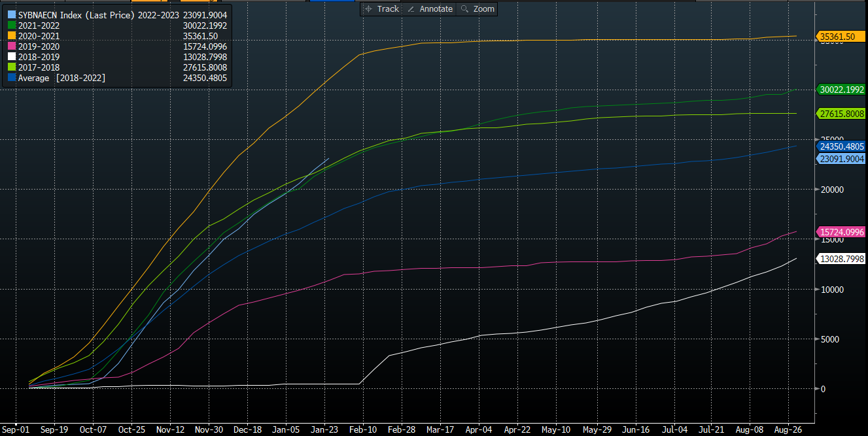
Task: Activate the Track crosshair tool
Action: [382, 9]
